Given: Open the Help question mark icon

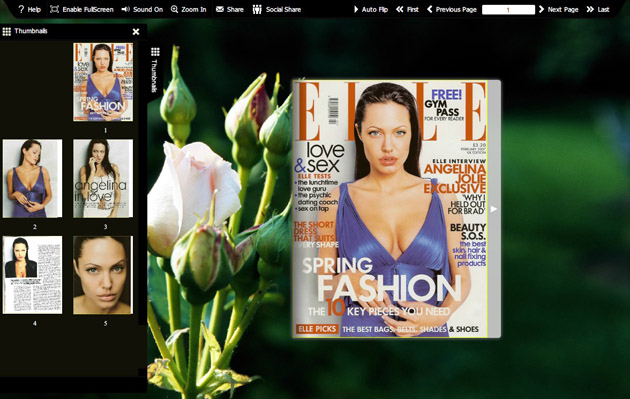Looking at the screenshot, I should point(21,9).
